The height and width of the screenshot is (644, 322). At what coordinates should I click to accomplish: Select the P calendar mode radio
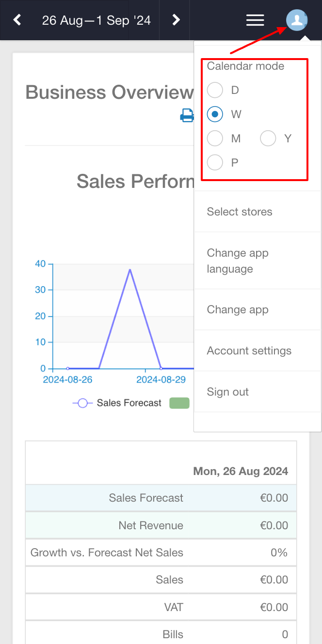215,163
